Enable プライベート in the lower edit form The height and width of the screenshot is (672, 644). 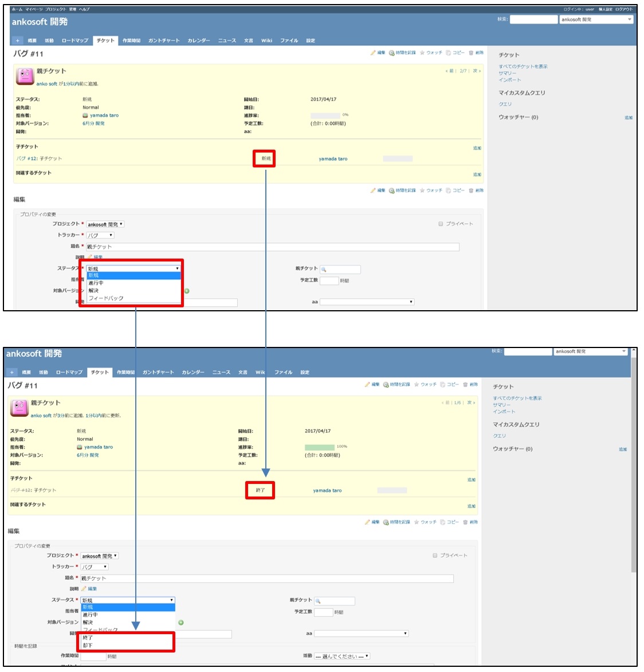pos(434,554)
